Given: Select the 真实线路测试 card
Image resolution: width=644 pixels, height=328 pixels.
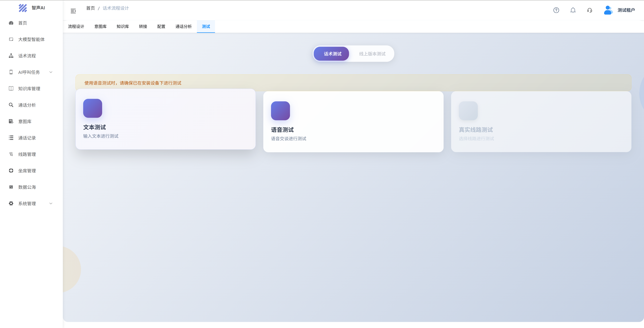Looking at the screenshot, I should point(541,122).
